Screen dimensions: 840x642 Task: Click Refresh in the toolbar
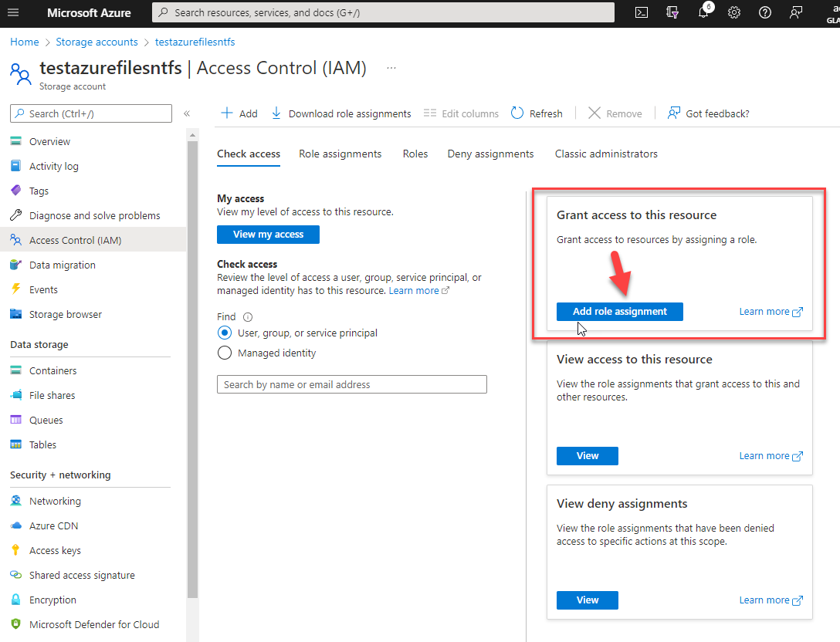point(537,113)
